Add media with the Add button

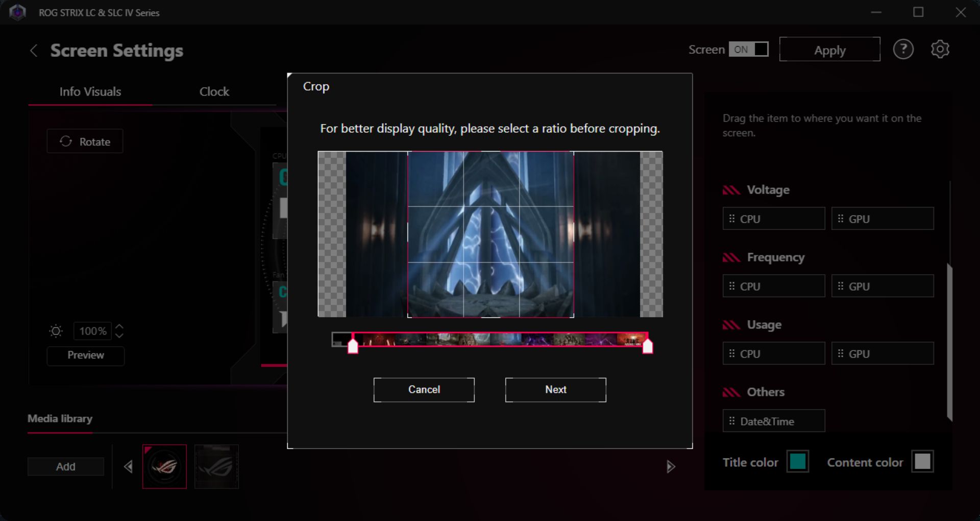coord(66,466)
